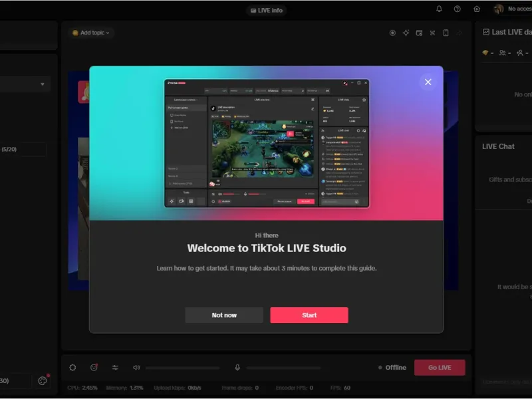Click the record circle icon above preview
Image resolution: width=532 pixels, height=399 pixels.
click(x=392, y=33)
